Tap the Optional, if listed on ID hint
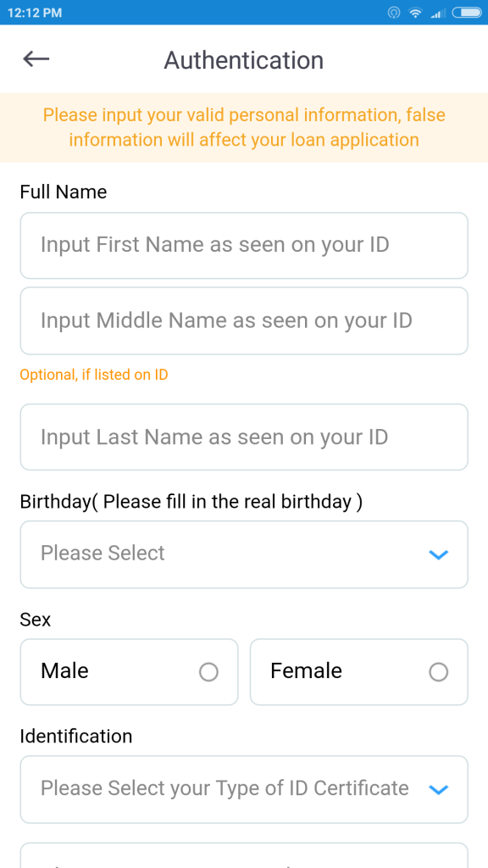Viewport: 488px width, 868px height. point(94,375)
